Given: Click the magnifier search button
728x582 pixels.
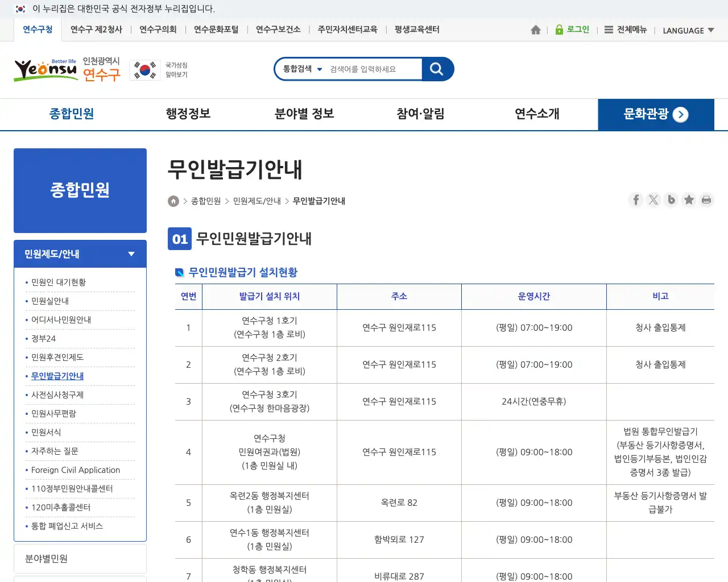Looking at the screenshot, I should (437, 69).
